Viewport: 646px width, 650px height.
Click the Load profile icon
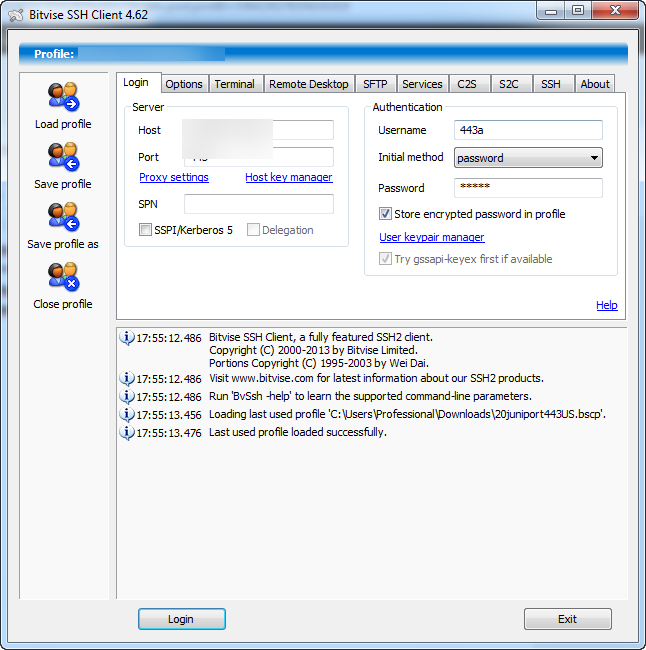tap(63, 97)
